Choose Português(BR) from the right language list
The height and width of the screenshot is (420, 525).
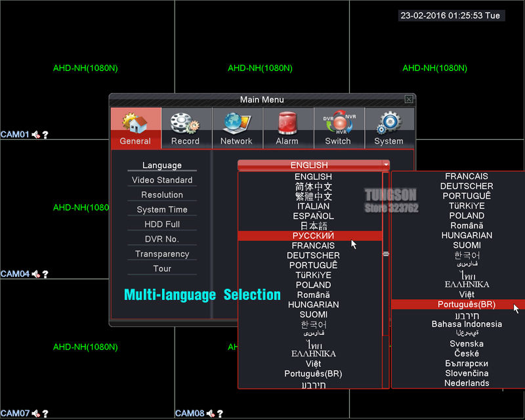(467, 304)
